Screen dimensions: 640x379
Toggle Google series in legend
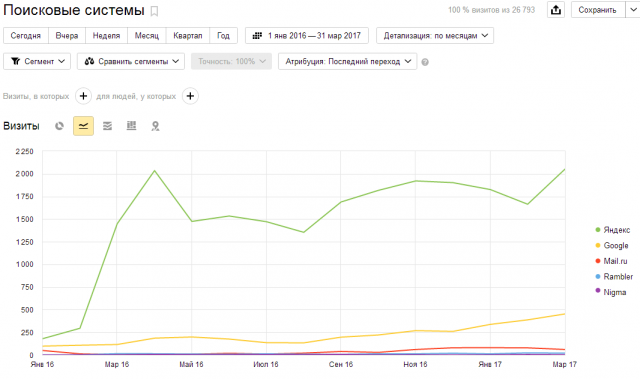coord(612,246)
